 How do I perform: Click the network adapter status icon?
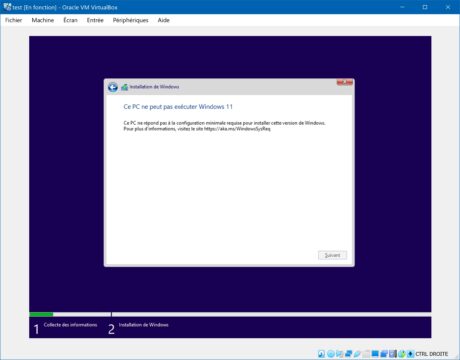tap(348, 354)
